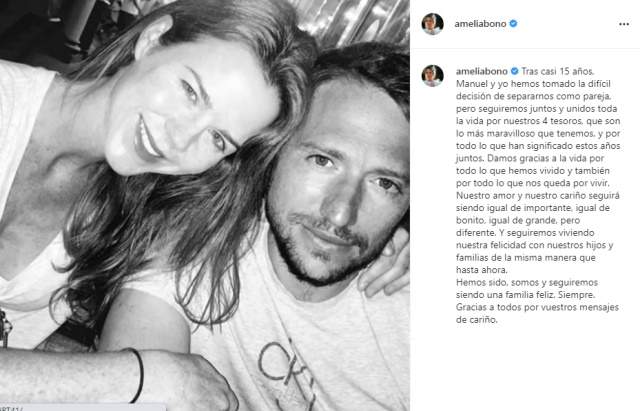Screen dimensions: 640x411
Task: Open the three-dot more options menu
Action: point(624,24)
